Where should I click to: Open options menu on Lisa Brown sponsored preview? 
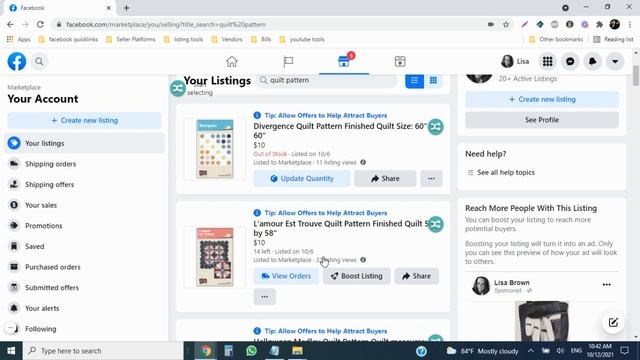(x=607, y=284)
